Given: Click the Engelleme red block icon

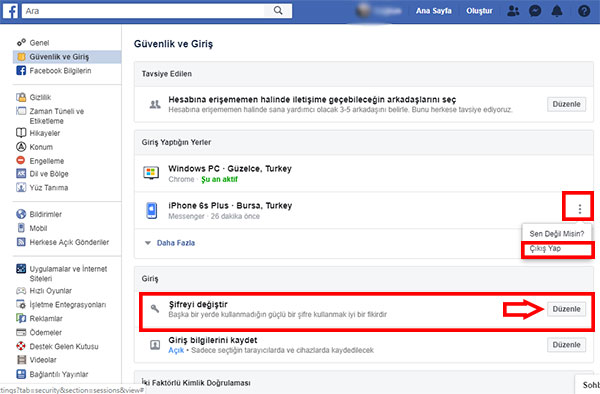Looking at the screenshot, I should [x=21, y=160].
